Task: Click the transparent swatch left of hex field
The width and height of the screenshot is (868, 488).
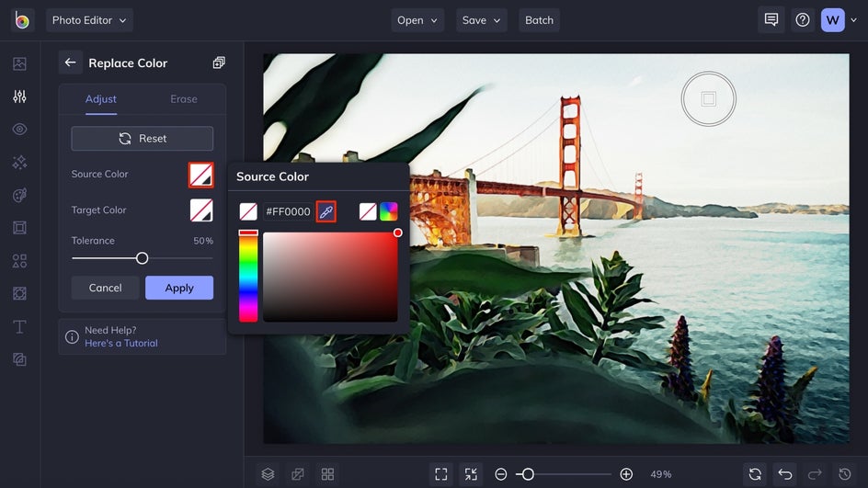Action: point(248,211)
